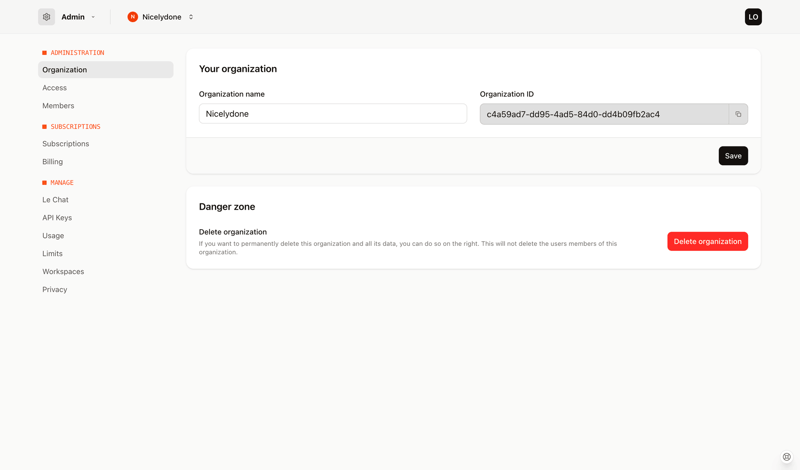This screenshot has height=470, width=800.
Task: Go to API Keys section
Action: coord(57,218)
